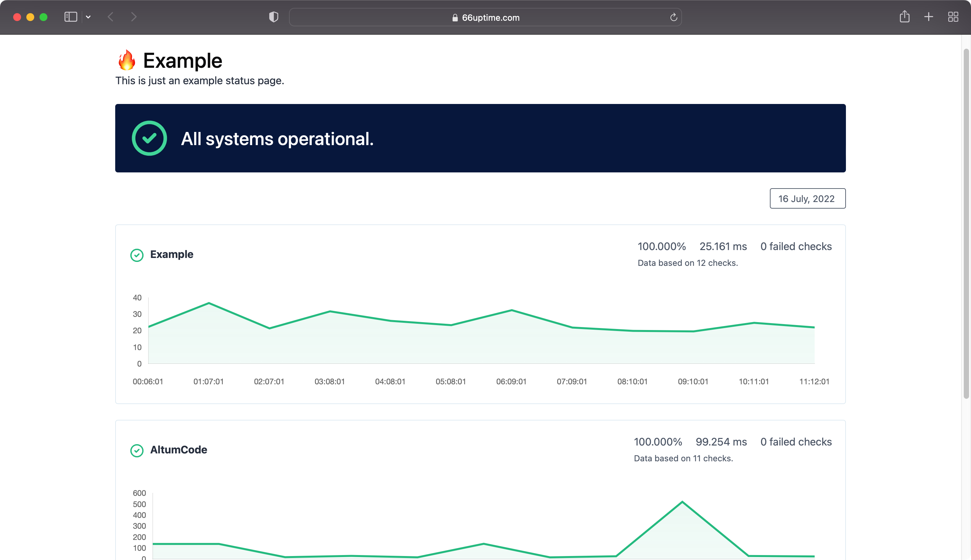Open the Example monitor link
The image size is (971, 560).
pyautogui.click(x=171, y=254)
